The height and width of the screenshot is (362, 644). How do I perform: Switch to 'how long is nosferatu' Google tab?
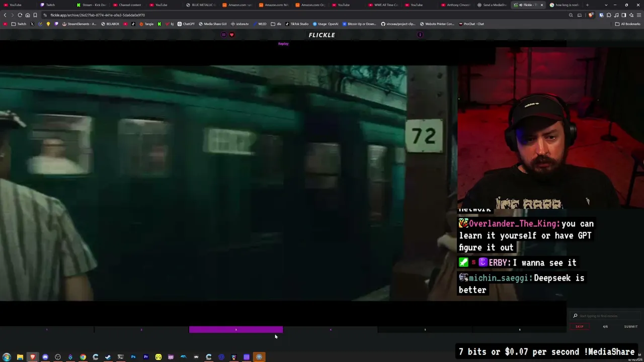click(x=565, y=5)
